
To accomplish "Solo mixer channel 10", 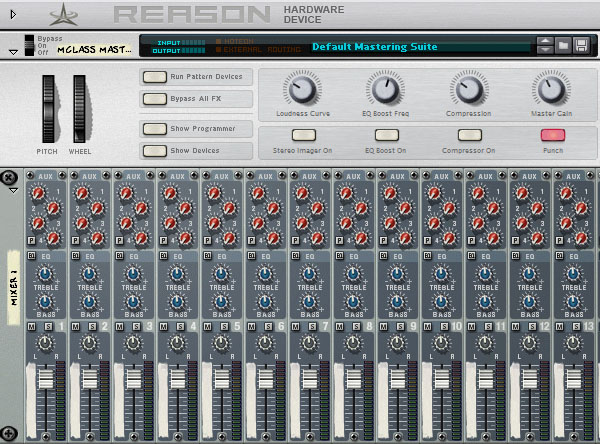I will click(445, 327).
